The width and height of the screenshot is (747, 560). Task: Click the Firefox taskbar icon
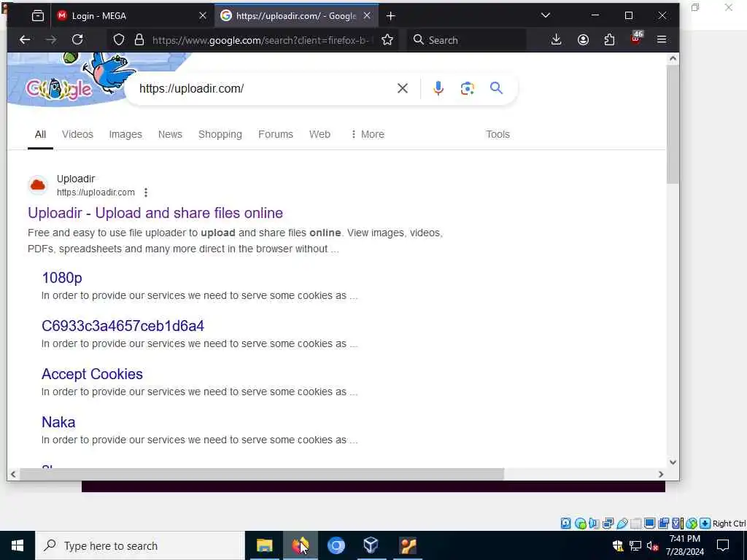(x=300, y=545)
